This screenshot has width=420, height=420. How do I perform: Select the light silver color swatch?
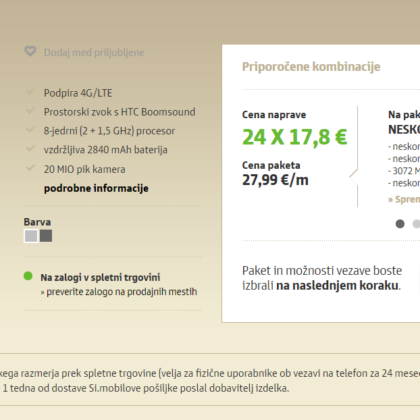pos(31,236)
